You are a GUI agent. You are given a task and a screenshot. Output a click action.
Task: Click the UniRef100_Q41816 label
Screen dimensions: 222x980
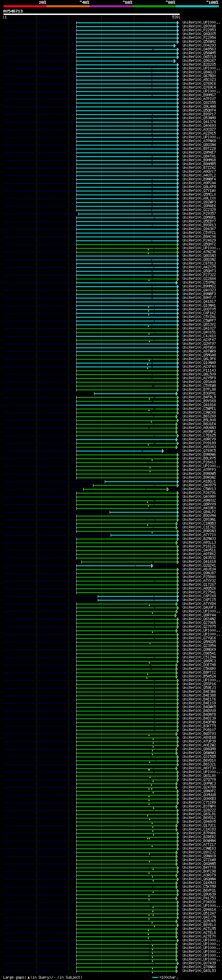coord(199,405)
